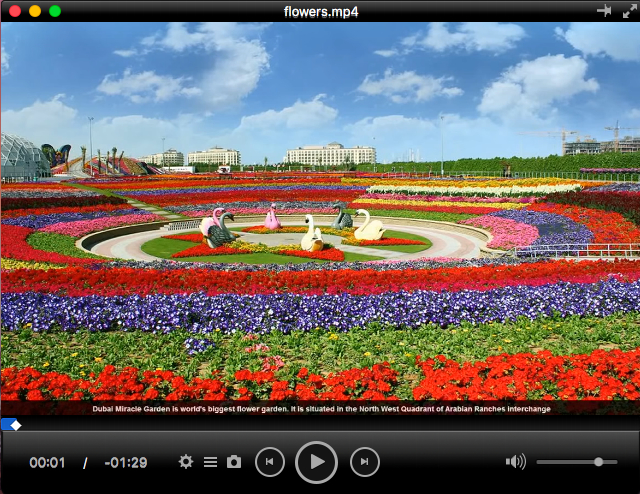This screenshot has height=494, width=640.
Task: Skip to the previous track
Action: [x=269, y=462]
